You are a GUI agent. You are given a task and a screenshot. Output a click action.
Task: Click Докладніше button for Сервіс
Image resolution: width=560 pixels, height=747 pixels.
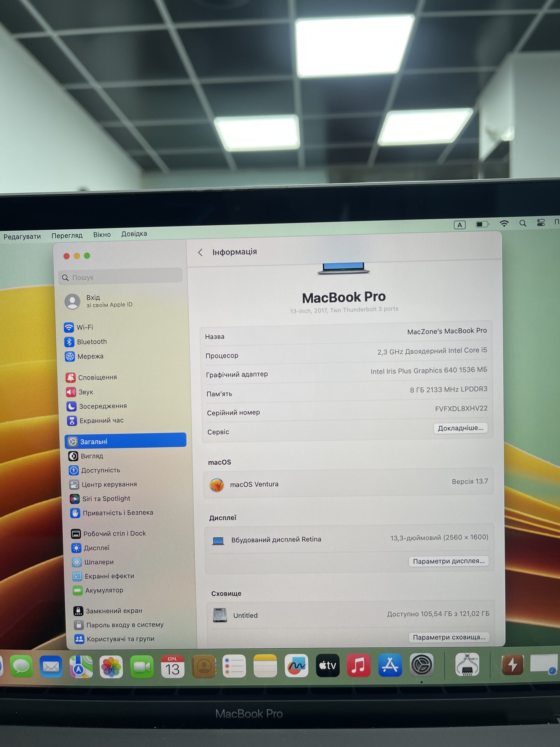(461, 428)
